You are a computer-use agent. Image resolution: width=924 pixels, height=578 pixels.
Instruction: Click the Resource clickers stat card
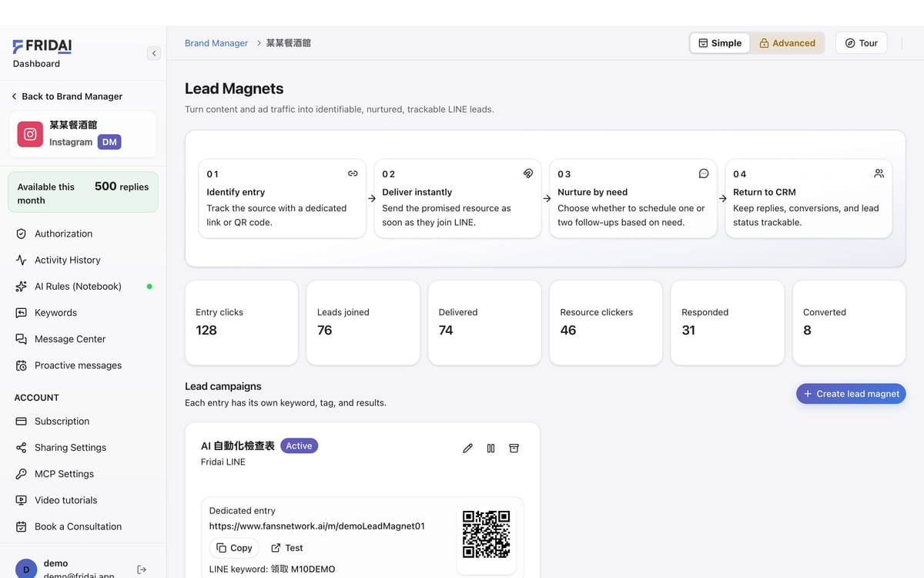606,322
